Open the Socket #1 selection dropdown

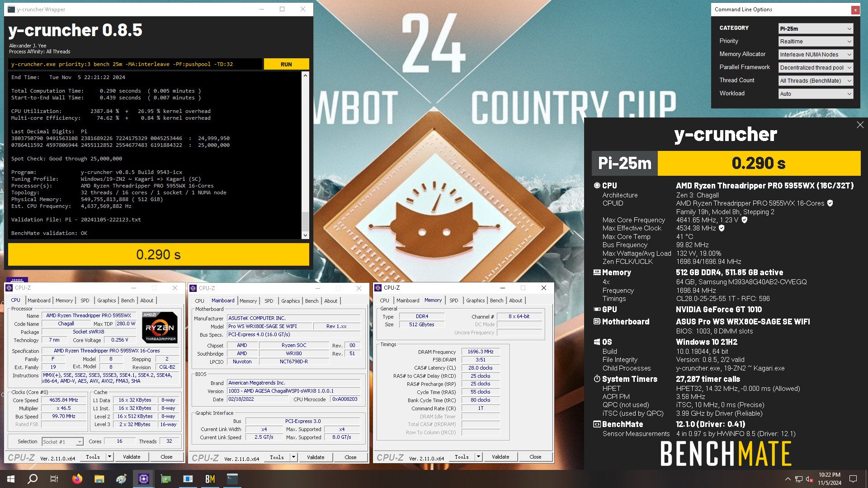click(62, 441)
